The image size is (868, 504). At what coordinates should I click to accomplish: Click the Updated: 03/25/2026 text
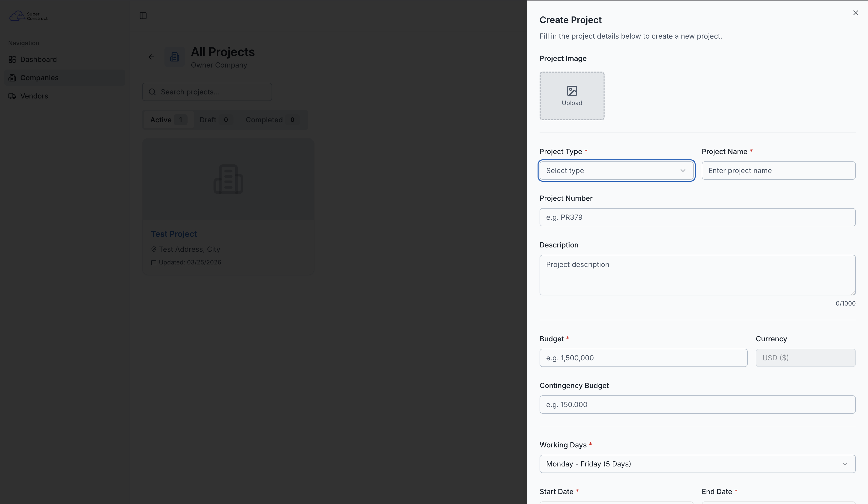pos(190,262)
